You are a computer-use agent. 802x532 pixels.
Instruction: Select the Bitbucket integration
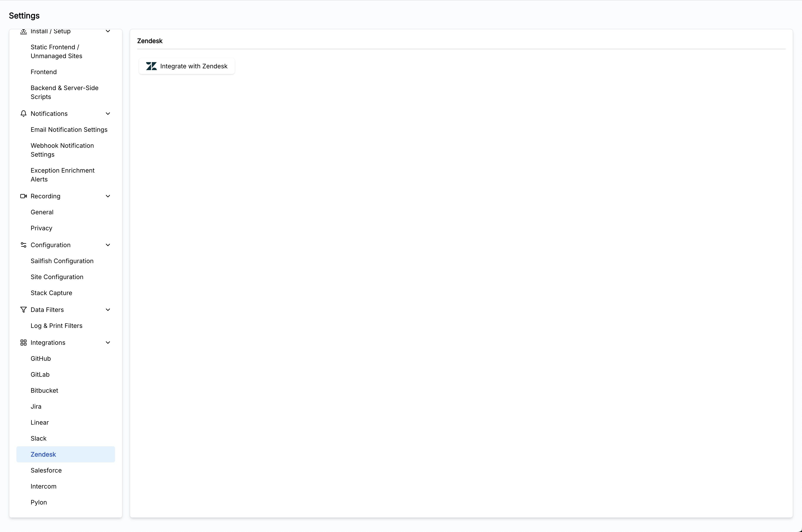pyautogui.click(x=66, y=390)
